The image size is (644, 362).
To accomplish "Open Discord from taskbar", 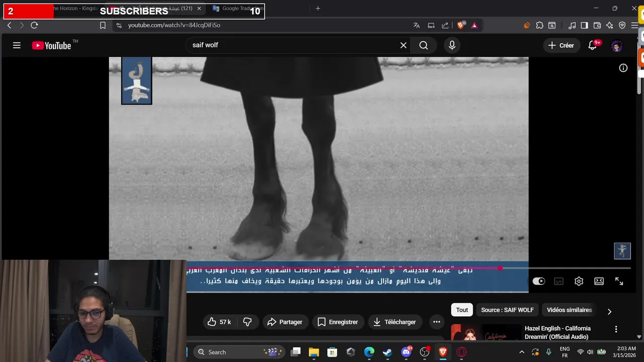I will [406, 352].
